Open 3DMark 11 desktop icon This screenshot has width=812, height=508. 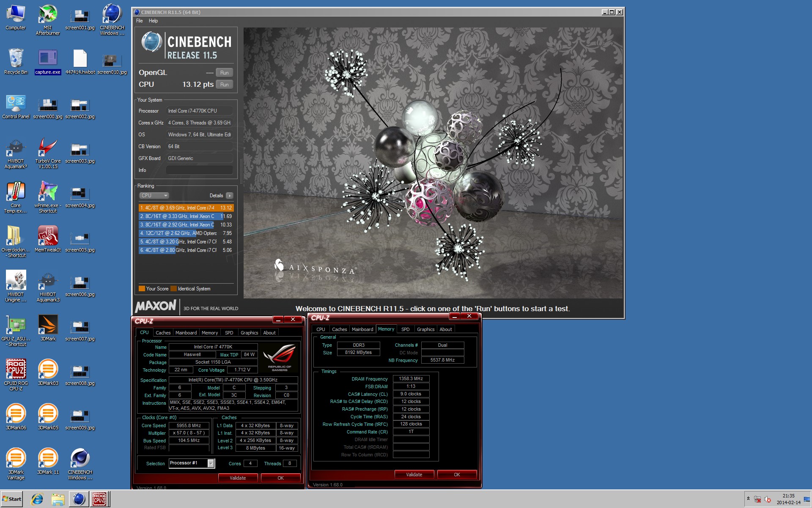(48, 462)
